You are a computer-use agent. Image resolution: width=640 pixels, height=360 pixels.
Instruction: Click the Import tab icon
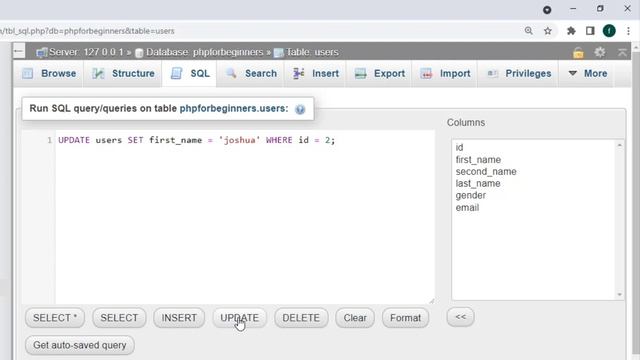tap(426, 73)
